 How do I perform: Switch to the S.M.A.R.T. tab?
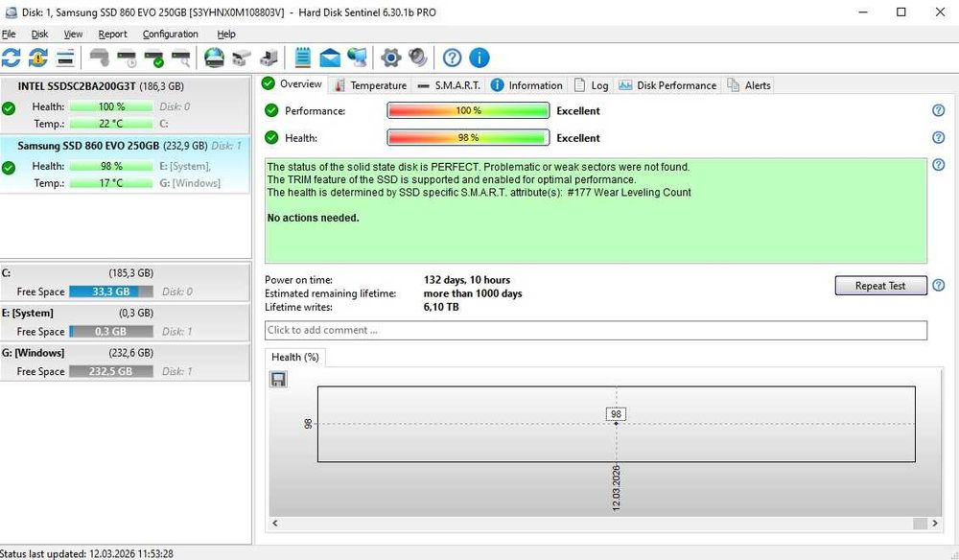tap(448, 85)
